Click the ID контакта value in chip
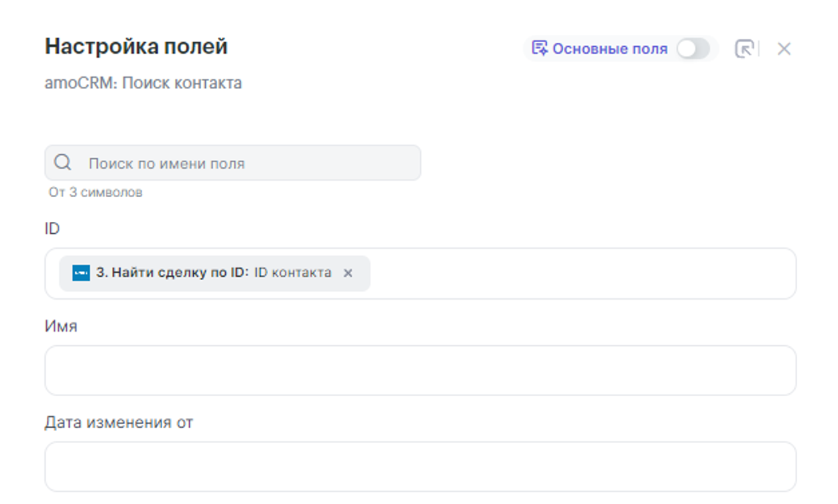This screenshot has width=838, height=504. pyautogui.click(x=292, y=273)
